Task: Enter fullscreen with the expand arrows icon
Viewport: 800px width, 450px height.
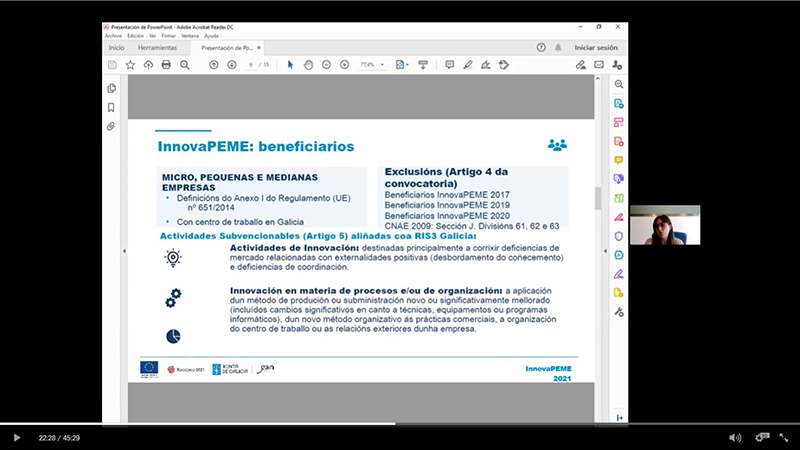Action: [784, 438]
